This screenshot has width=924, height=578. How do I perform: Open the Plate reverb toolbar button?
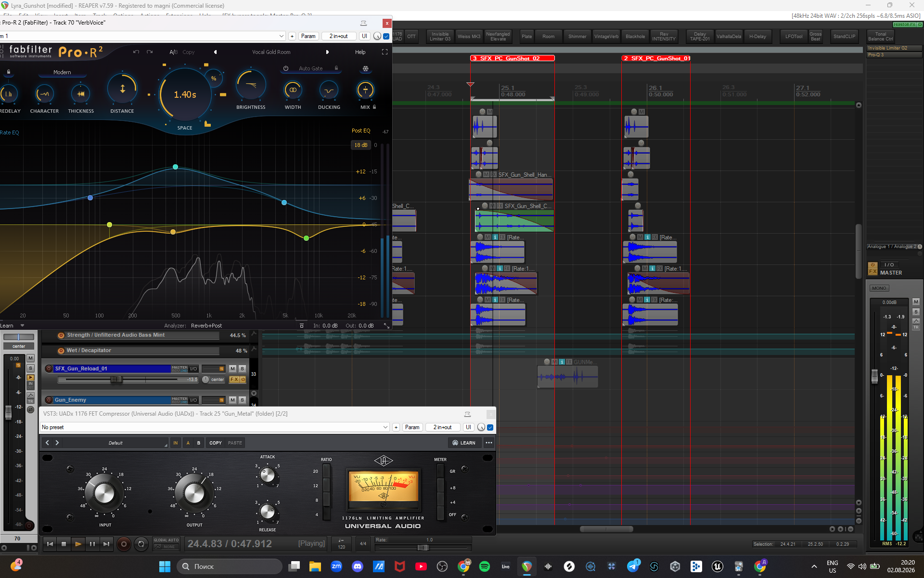(x=527, y=36)
